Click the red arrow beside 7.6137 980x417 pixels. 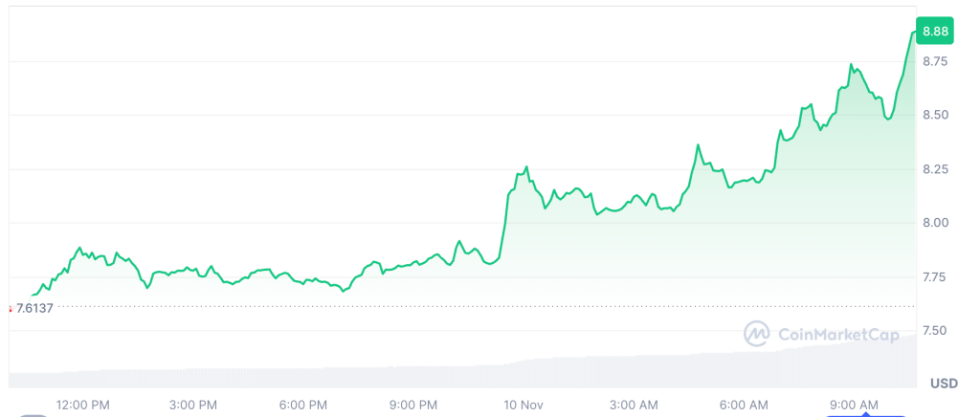point(10,308)
